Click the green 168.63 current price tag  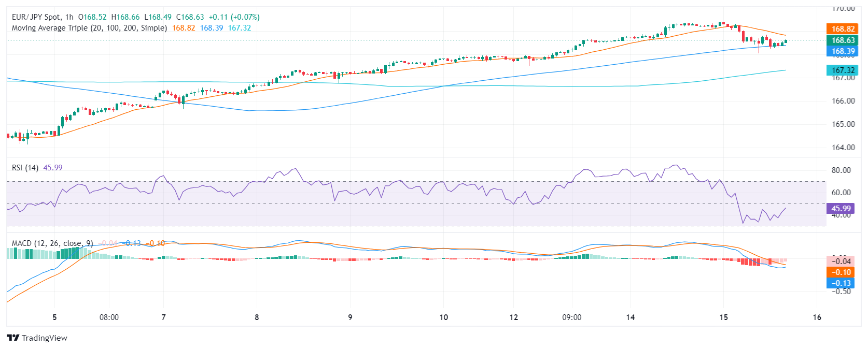[843, 40]
